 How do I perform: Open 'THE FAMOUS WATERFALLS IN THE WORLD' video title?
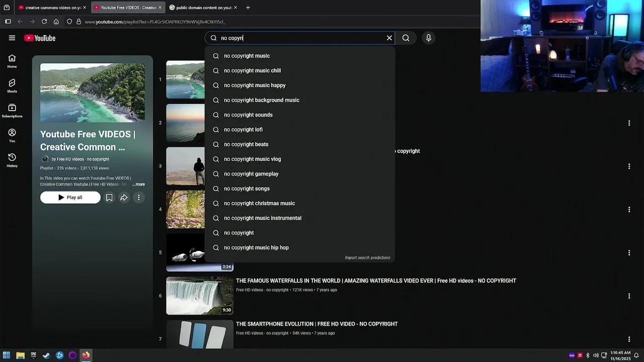(x=376, y=281)
